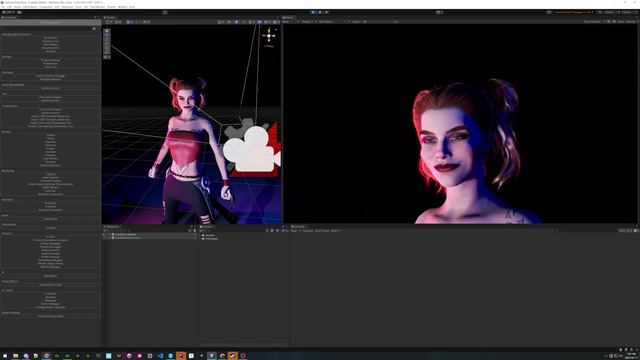The image size is (640, 360).
Task: Open the Scene tab
Action: coord(110,18)
